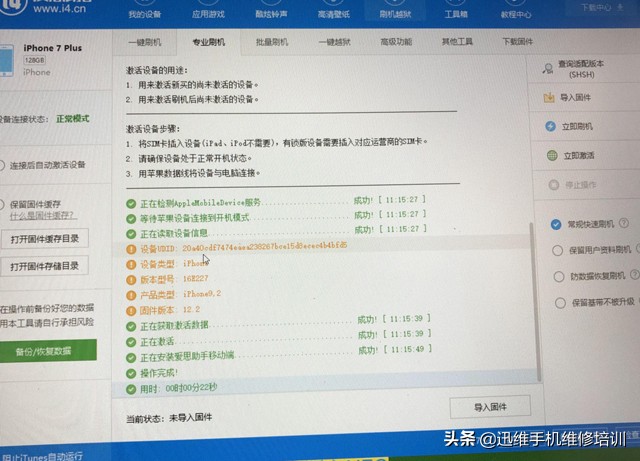Toggle 保留固件缓存 checkbox
This screenshot has width=640, height=461.
2,204
